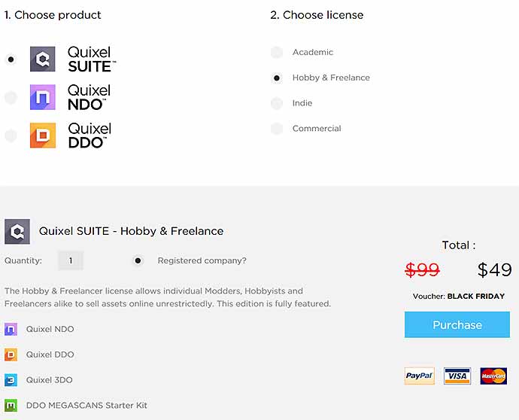Screen dimensions: 519x420
Task: Click the Quixel SUITE icon in order summary
Action: (17, 232)
